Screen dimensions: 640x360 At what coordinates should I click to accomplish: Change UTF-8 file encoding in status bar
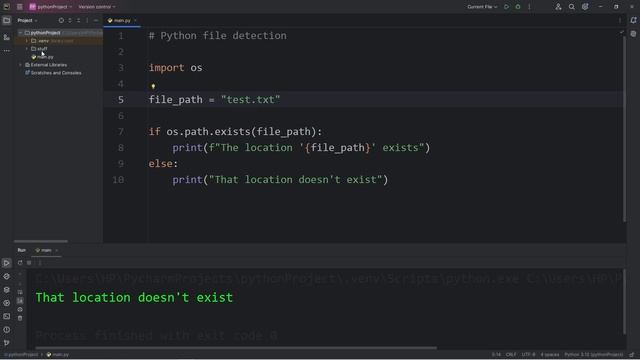coord(528,355)
